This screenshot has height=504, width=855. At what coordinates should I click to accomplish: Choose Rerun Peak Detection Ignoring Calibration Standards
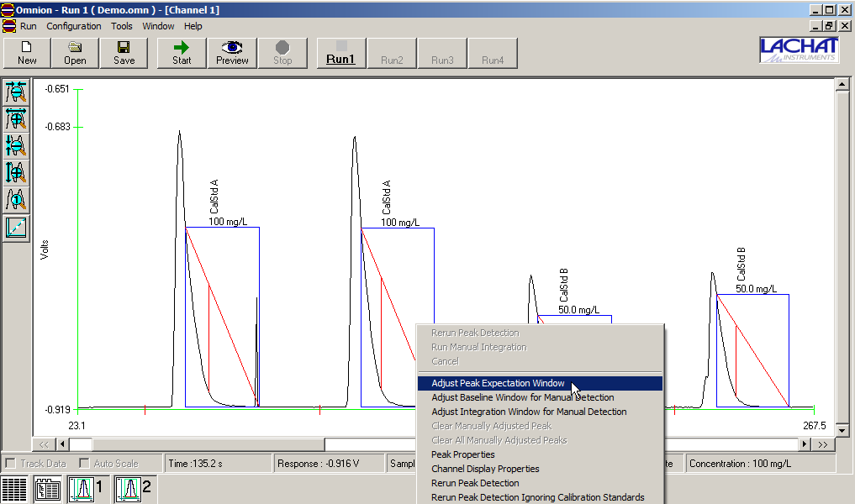[538, 497]
